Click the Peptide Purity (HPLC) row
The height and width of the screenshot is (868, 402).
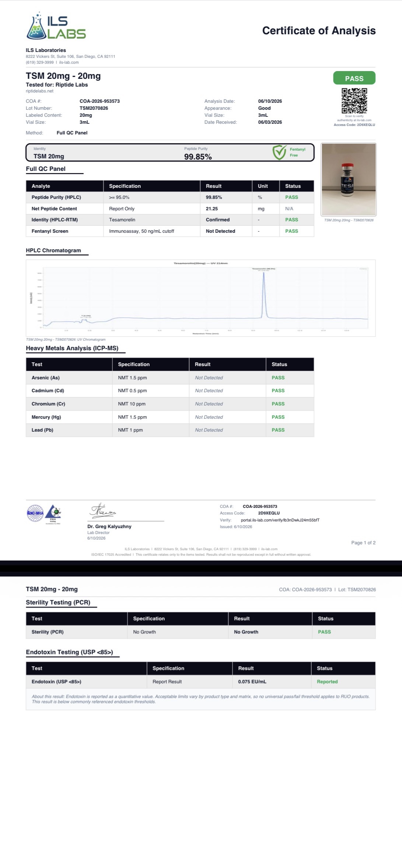(170, 197)
